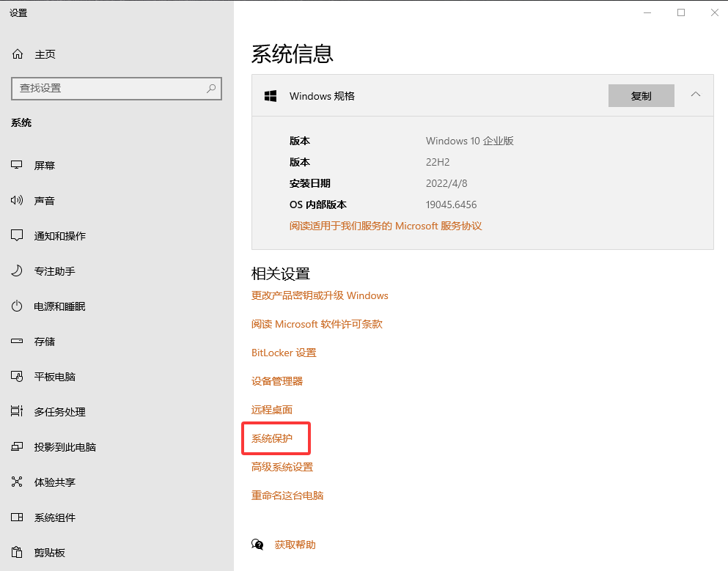
Task: Select Focus assist (专注助手) moon icon
Action: pyautogui.click(x=17, y=271)
